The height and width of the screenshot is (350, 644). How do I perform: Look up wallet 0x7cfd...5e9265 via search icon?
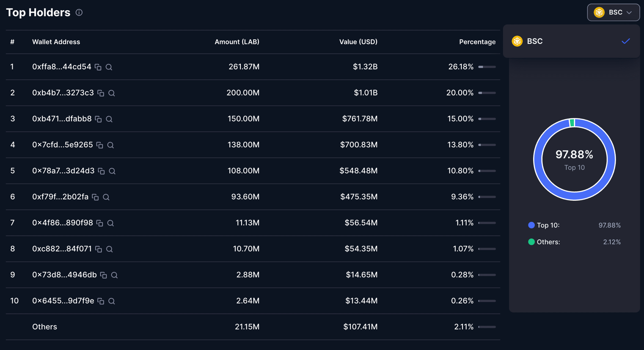[110, 145]
